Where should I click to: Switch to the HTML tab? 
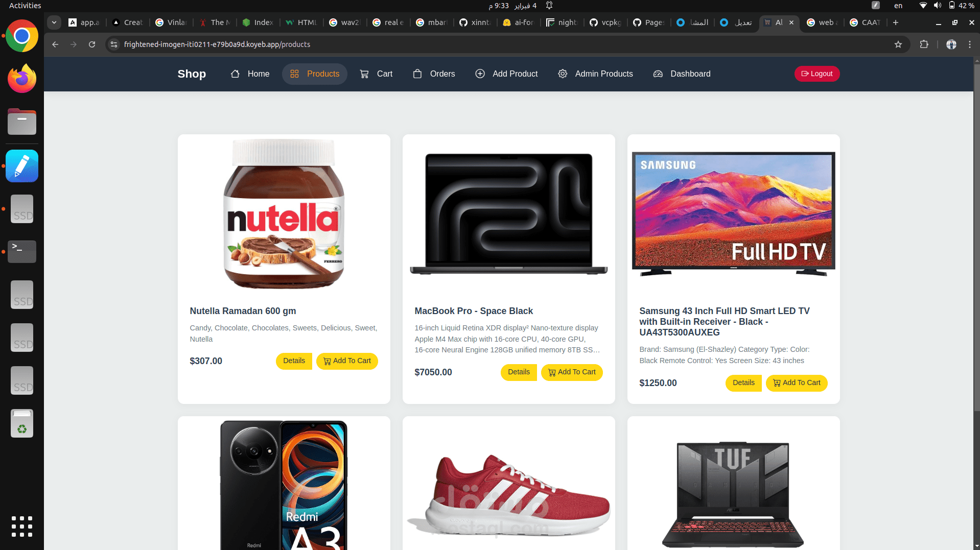(x=302, y=22)
